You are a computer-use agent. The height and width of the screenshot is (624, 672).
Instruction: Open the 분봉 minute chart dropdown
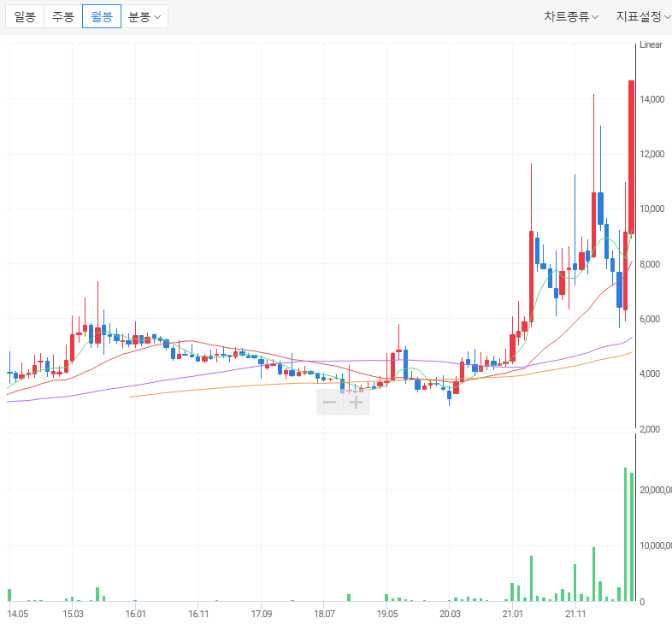pyautogui.click(x=144, y=17)
